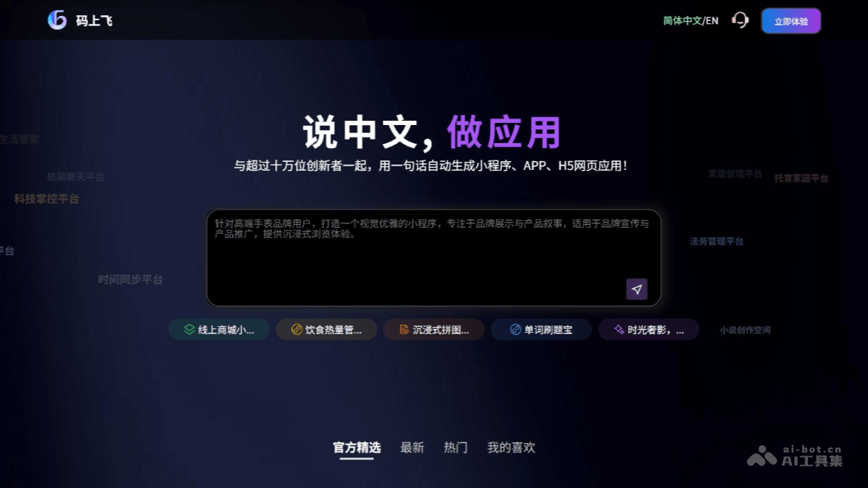View the 我的喜欢 tab
The height and width of the screenshot is (488, 868).
510,448
